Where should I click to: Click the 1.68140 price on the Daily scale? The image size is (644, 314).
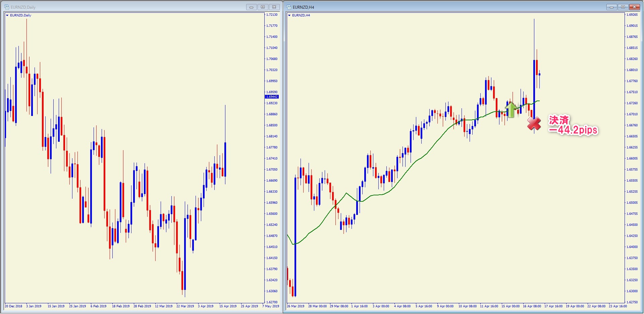pyautogui.click(x=272, y=136)
